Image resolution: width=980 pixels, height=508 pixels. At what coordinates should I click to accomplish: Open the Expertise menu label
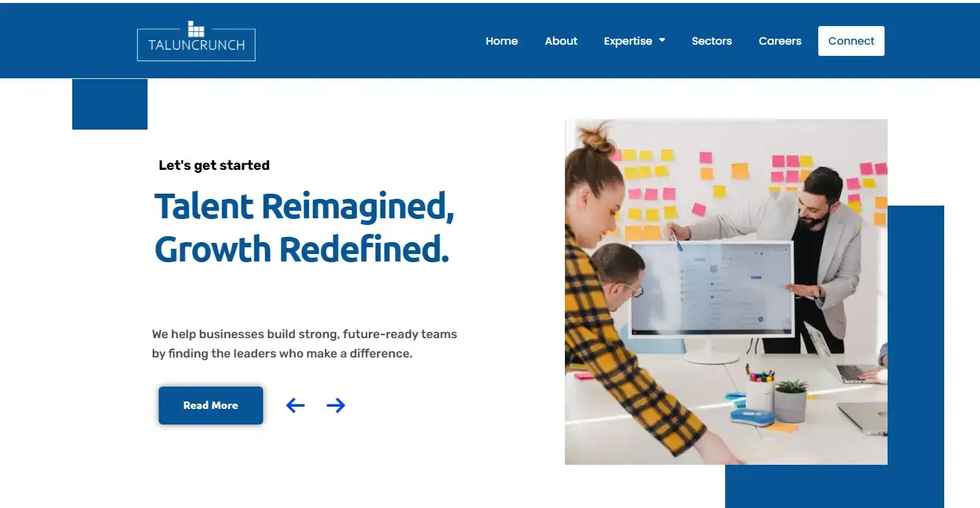point(627,41)
